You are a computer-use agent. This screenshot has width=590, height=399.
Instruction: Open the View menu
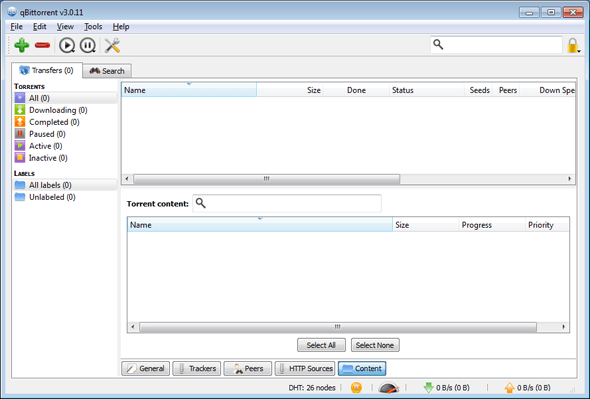65,27
